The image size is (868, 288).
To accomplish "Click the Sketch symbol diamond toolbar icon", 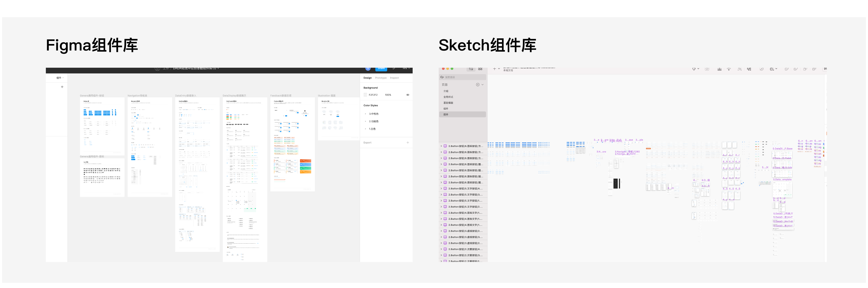I will (x=694, y=69).
